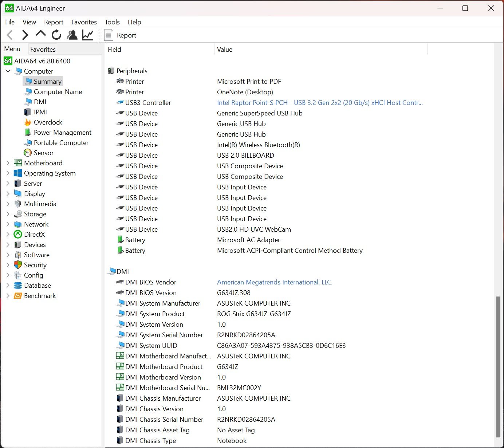The width and height of the screenshot is (504, 448).
Task: Select Computer Name in the tree
Action: tap(58, 92)
